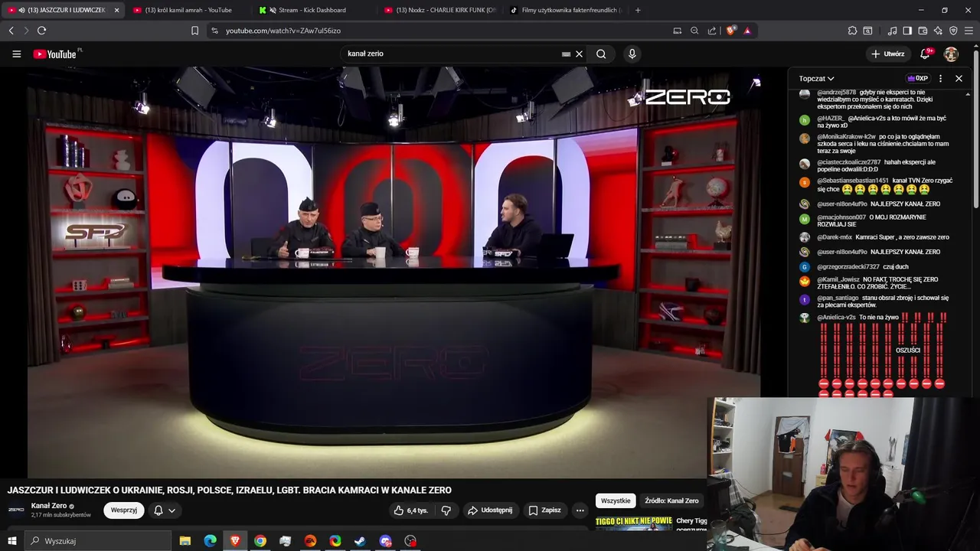Switch to 'król kamil amrah - YouTube' tab
Image resolution: width=980 pixels, height=551 pixels.
pyautogui.click(x=188, y=10)
